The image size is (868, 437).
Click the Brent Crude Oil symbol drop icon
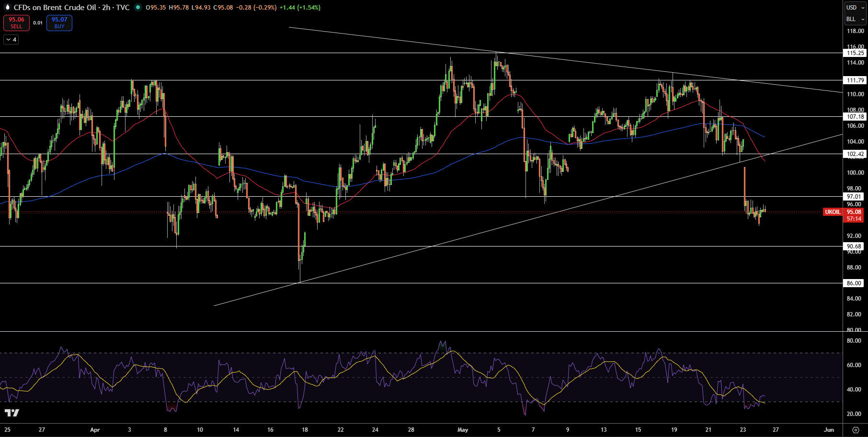7,7
